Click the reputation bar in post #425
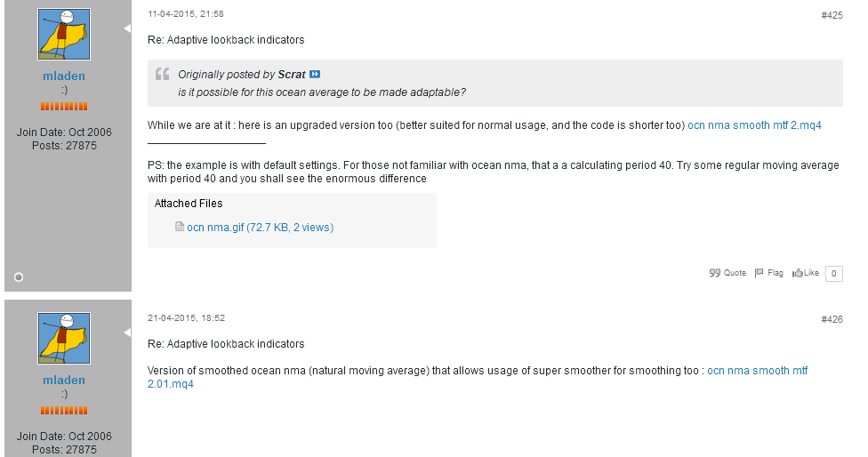868x457 pixels. [x=64, y=107]
